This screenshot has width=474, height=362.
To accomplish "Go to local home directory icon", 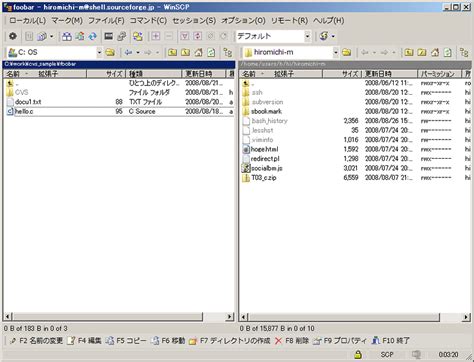I will (198, 52).
